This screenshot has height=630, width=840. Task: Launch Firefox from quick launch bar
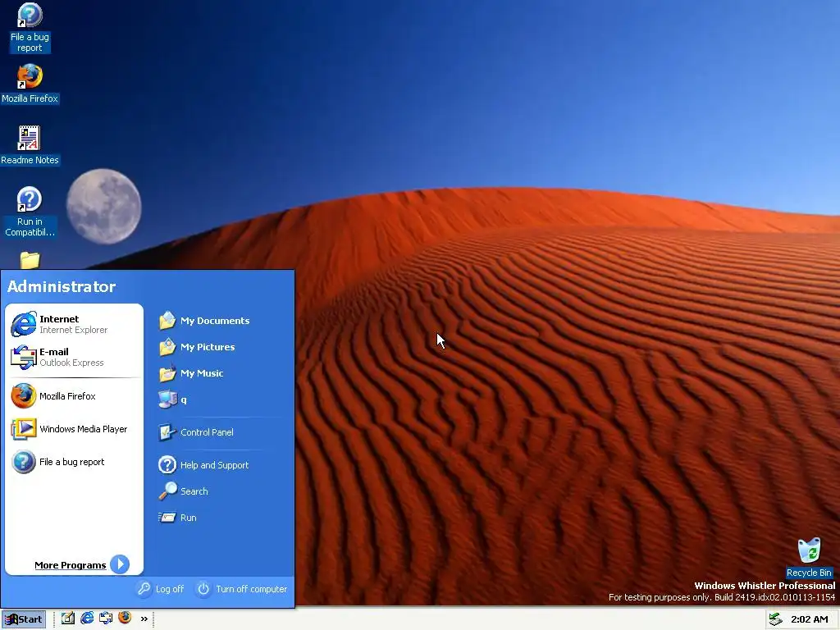(125, 618)
